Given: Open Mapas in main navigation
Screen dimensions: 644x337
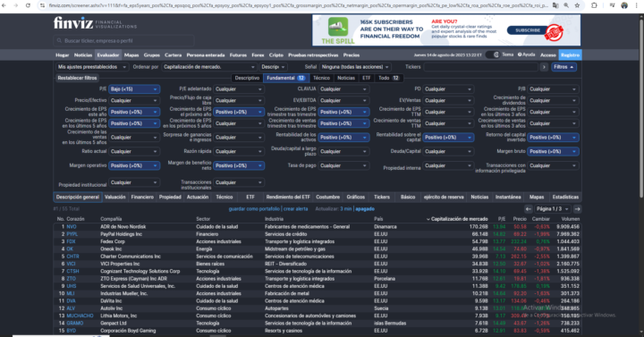Looking at the screenshot, I should [131, 55].
